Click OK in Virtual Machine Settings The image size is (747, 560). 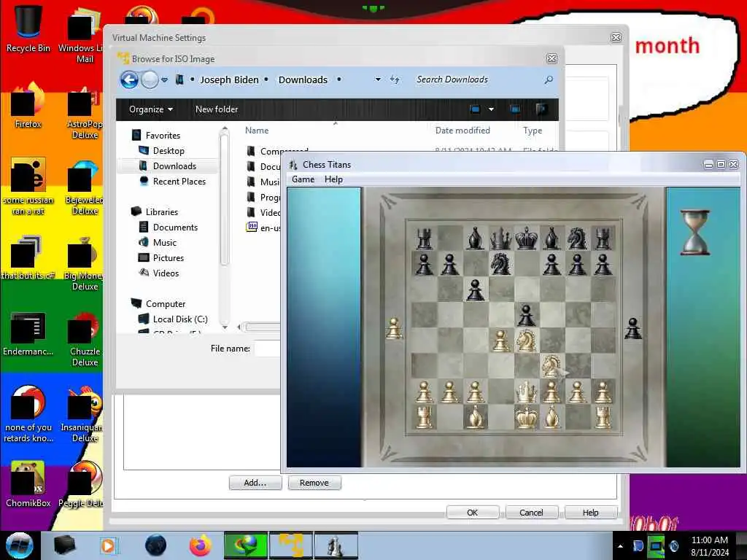coord(473,513)
